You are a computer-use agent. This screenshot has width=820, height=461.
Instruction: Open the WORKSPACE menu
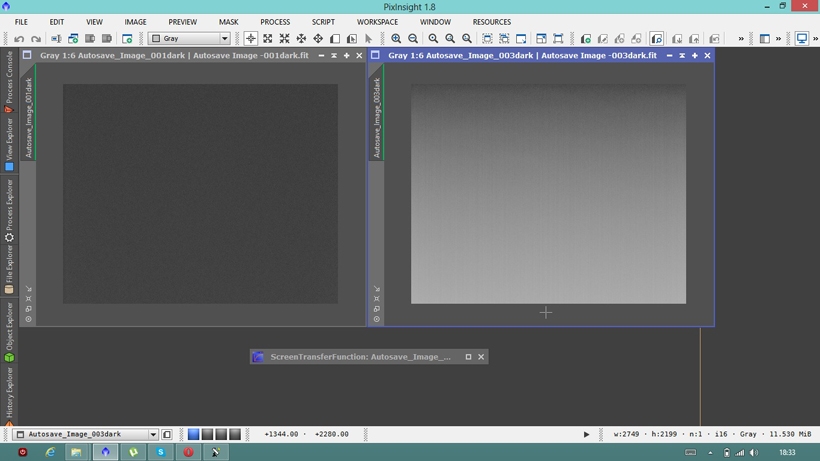[x=378, y=22]
